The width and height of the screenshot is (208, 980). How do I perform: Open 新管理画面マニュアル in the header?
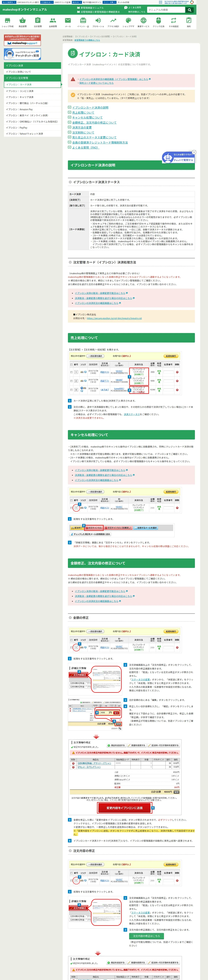(x=90, y=8)
